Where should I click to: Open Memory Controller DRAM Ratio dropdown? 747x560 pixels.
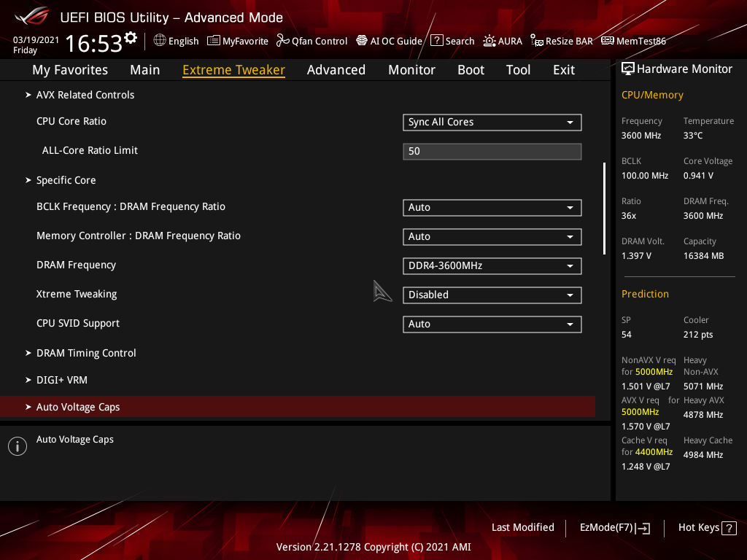(x=492, y=237)
